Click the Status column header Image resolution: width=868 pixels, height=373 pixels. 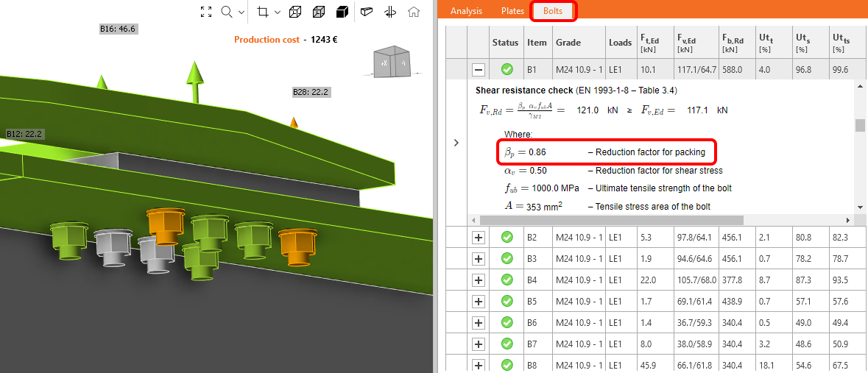(x=505, y=43)
